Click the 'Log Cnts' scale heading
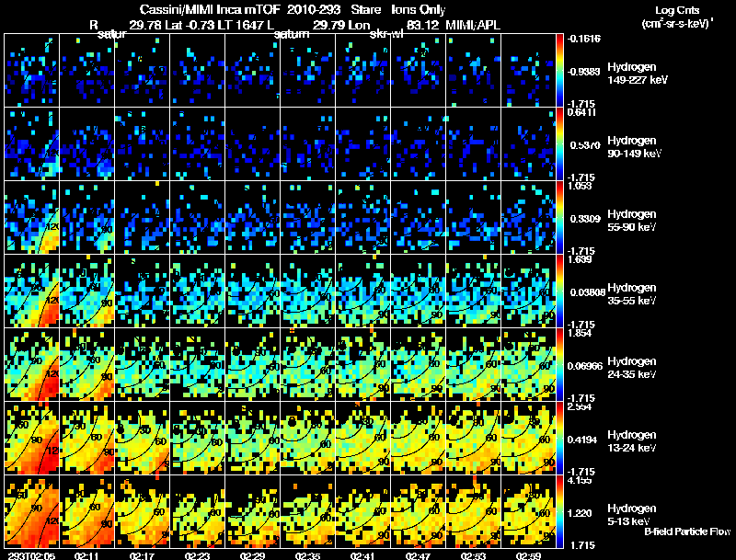Viewport: 736px width, 560px height. 677,10
